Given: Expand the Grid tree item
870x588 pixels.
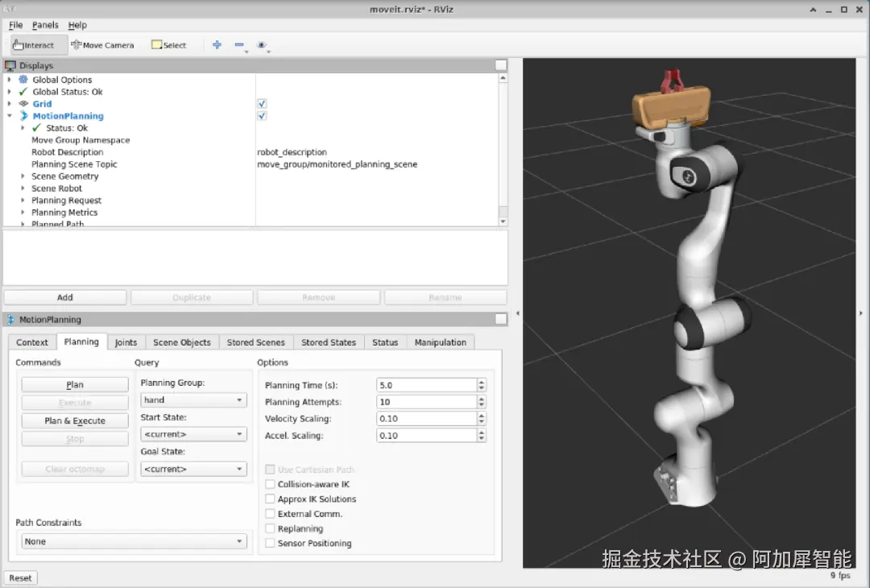Looking at the screenshot, I should (x=10, y=104).
